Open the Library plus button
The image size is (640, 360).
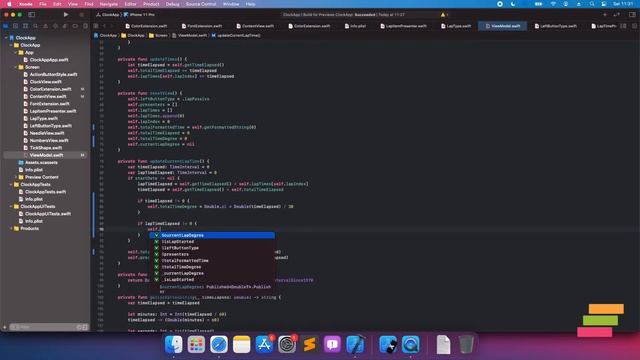(604, 15)
